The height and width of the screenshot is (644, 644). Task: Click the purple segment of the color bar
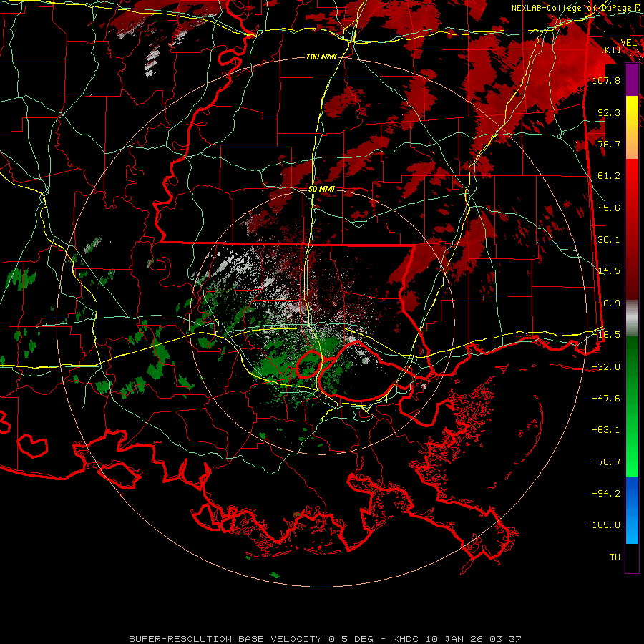click(632, 79)
